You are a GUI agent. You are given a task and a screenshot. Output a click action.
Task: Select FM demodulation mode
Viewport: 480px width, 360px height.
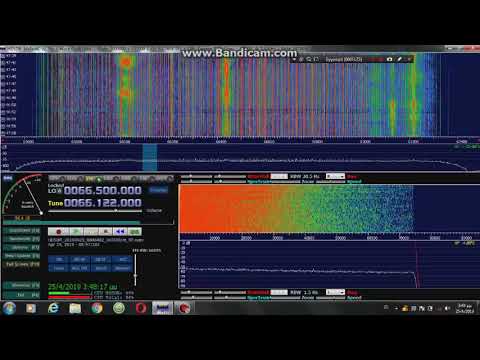[94, 178]
